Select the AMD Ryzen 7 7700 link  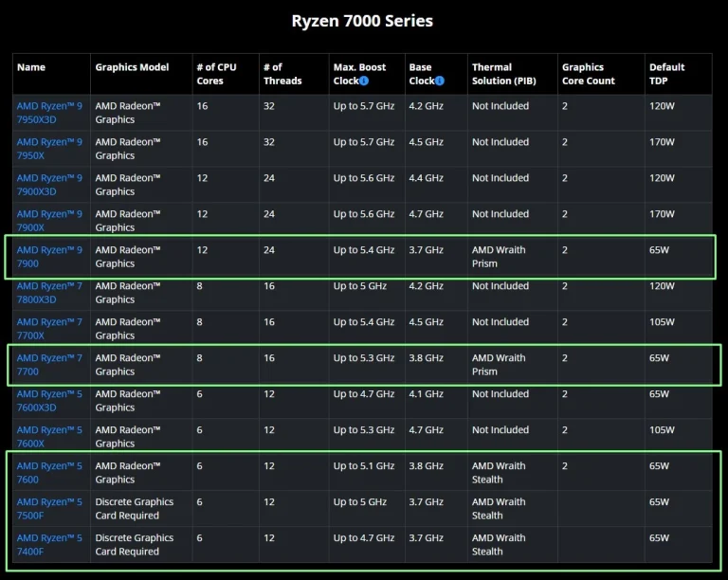(x=49, y=365)
